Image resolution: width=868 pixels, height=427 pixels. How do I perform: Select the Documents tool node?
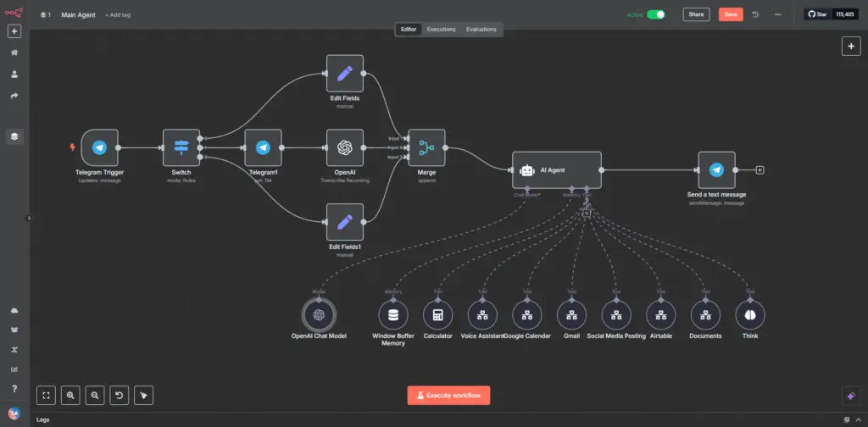705,315
